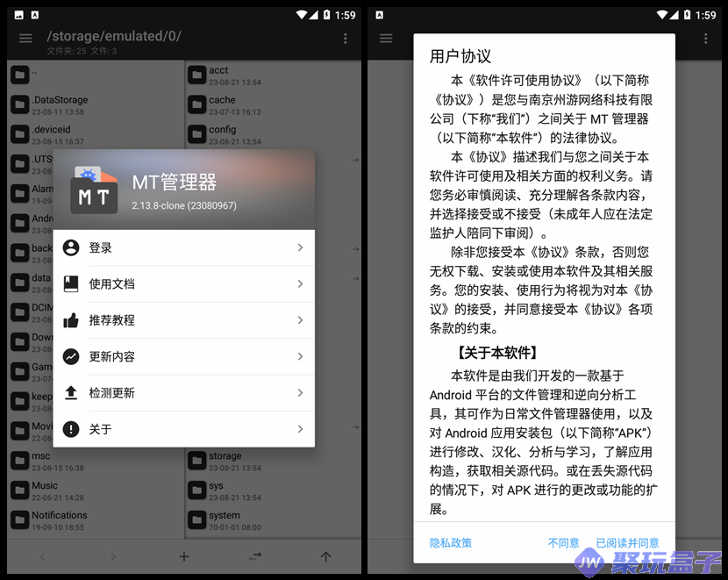Open the 推荐教程 menu entry
Viewport: 728px width, 580px height.
[184, 320]
